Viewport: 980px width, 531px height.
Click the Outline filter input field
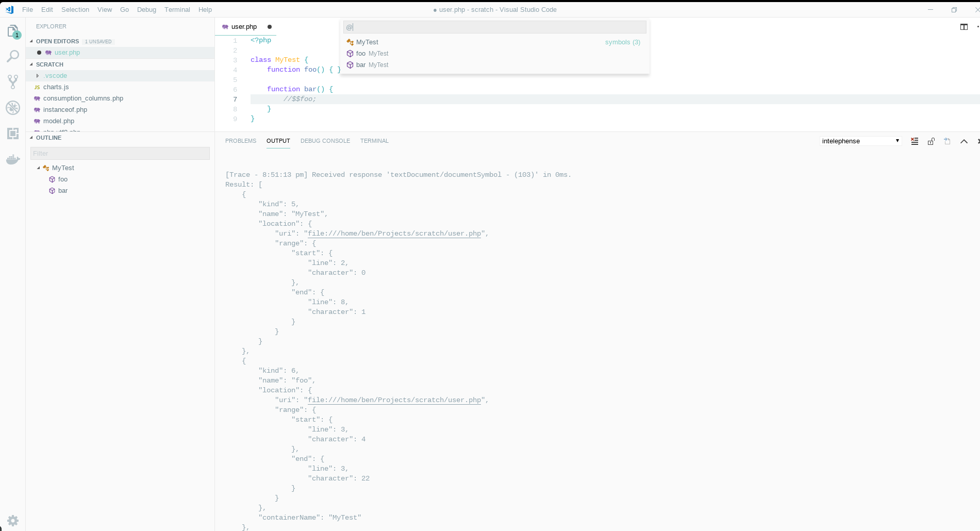(x=120, y=153)
